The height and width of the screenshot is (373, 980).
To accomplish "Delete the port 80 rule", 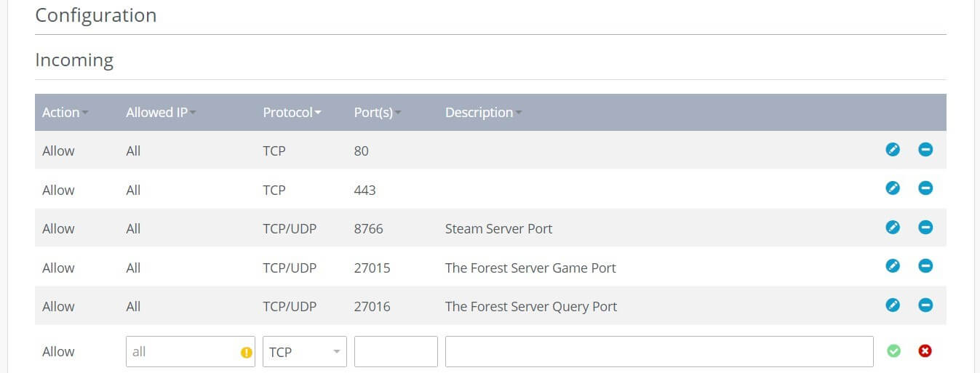I will 925,150.
